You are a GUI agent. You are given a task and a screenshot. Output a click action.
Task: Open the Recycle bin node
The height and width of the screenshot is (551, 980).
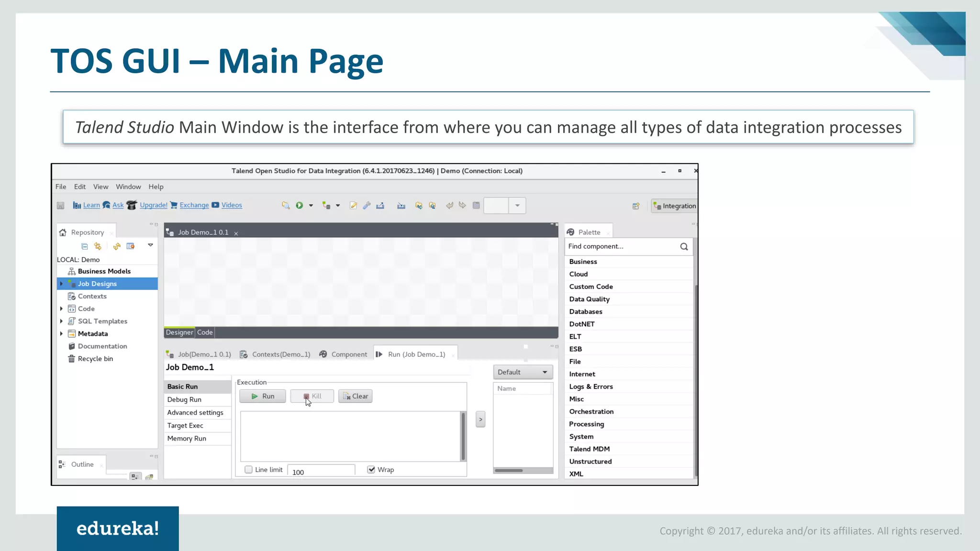(x=95, y=358)
